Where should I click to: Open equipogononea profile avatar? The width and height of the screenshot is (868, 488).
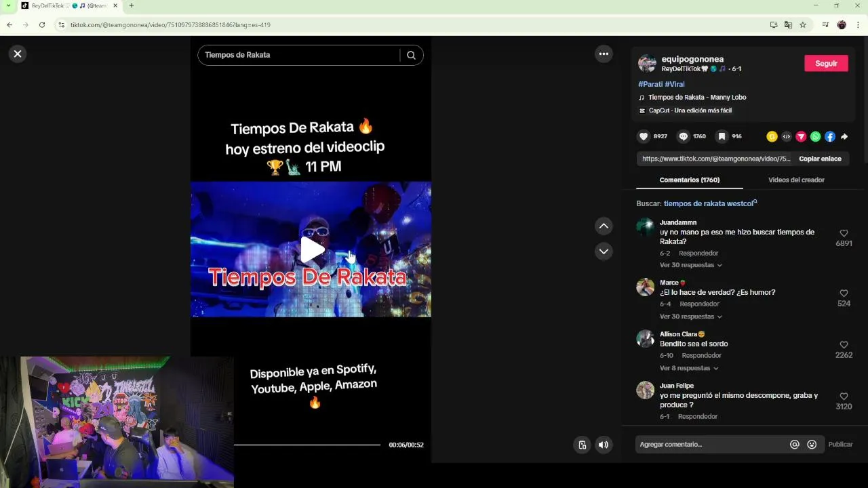647,64
